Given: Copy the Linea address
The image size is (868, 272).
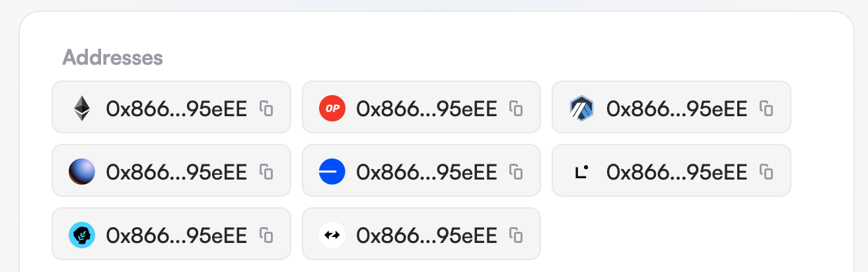Looking at the screenshot, I should 766,172.
